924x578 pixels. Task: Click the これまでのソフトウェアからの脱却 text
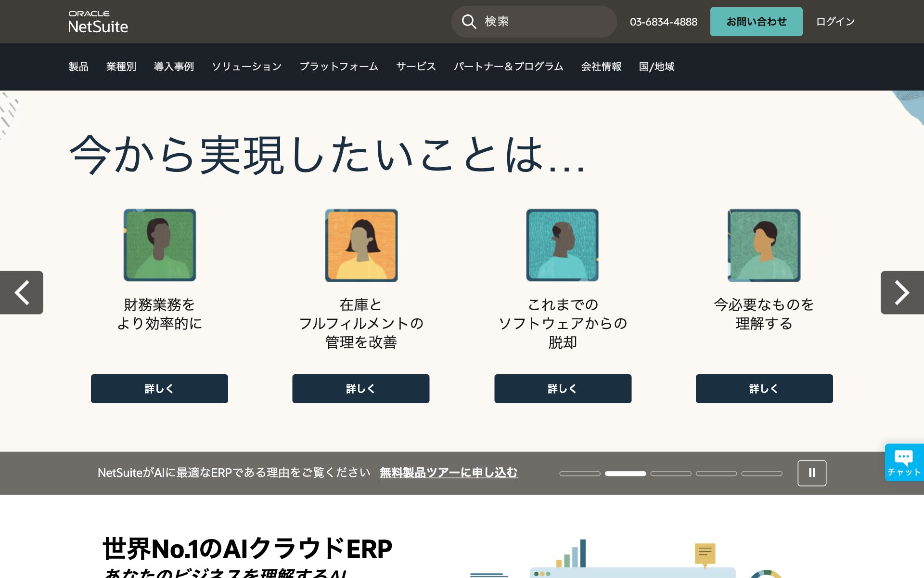click(563, 323)
